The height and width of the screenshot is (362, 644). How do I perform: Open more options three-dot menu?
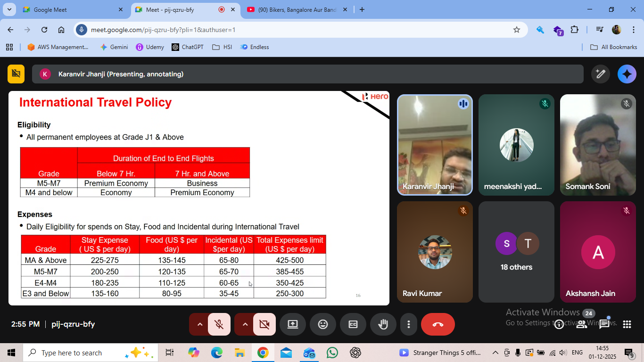point(409,324)
